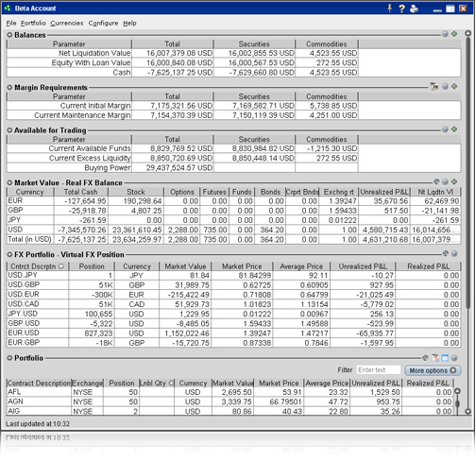Click the Current Excess Liquidity parameter
The image size is (476, 461).
[90, 158]
